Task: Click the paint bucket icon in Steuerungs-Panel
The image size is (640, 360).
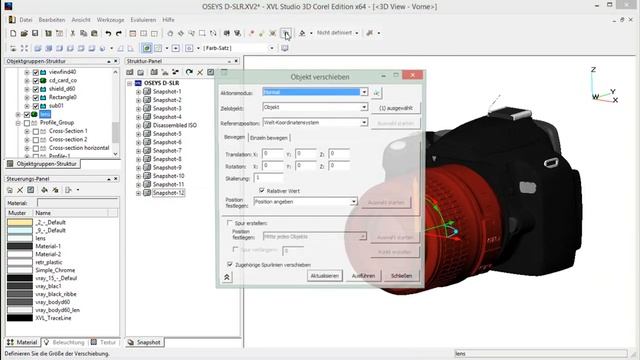Action: (44, 190)
